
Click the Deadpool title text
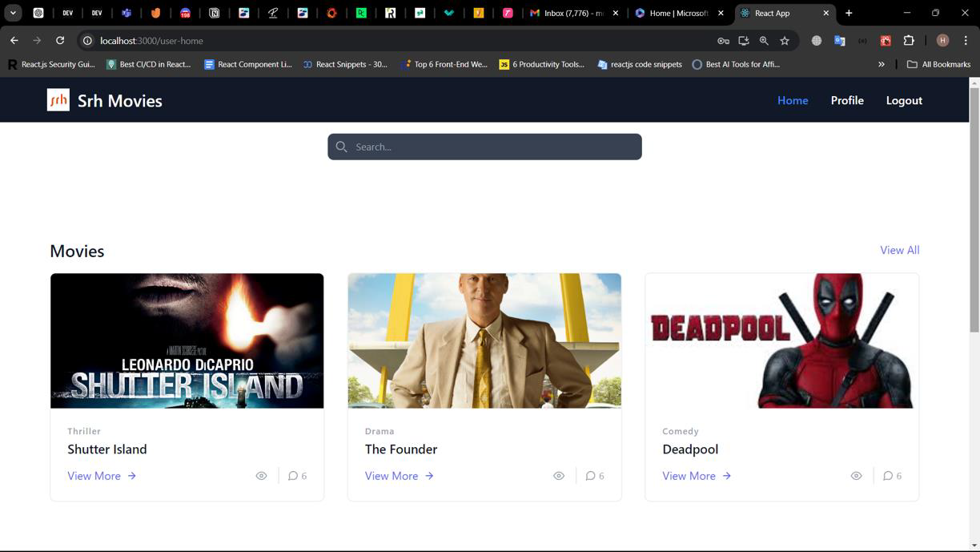click(690, 449)
